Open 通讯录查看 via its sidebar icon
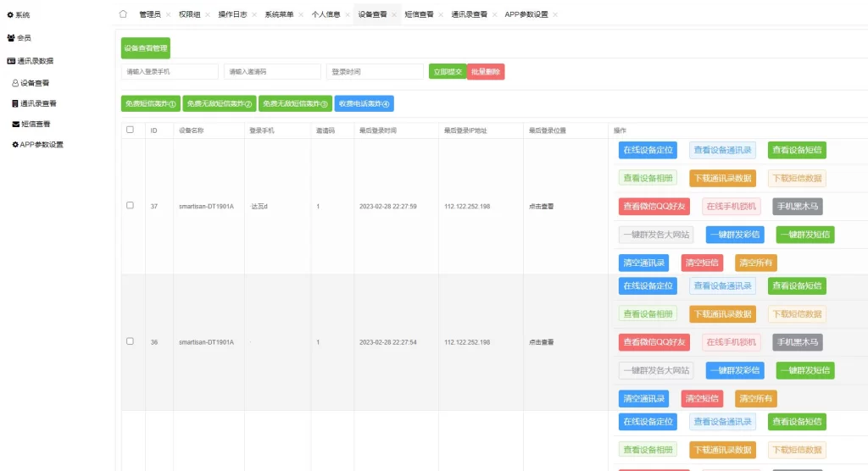Screen dimensions: 868x471 click(x=15, y=103)
